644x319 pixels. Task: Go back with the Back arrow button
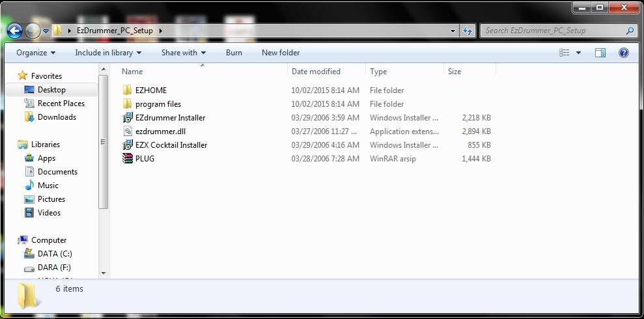(x=14, y=31)
